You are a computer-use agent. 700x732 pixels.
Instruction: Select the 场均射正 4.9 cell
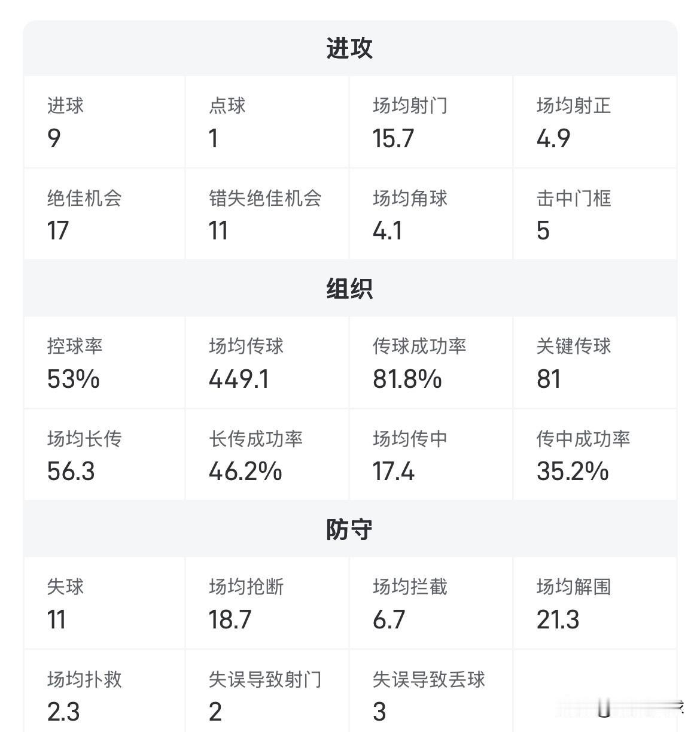595,122
